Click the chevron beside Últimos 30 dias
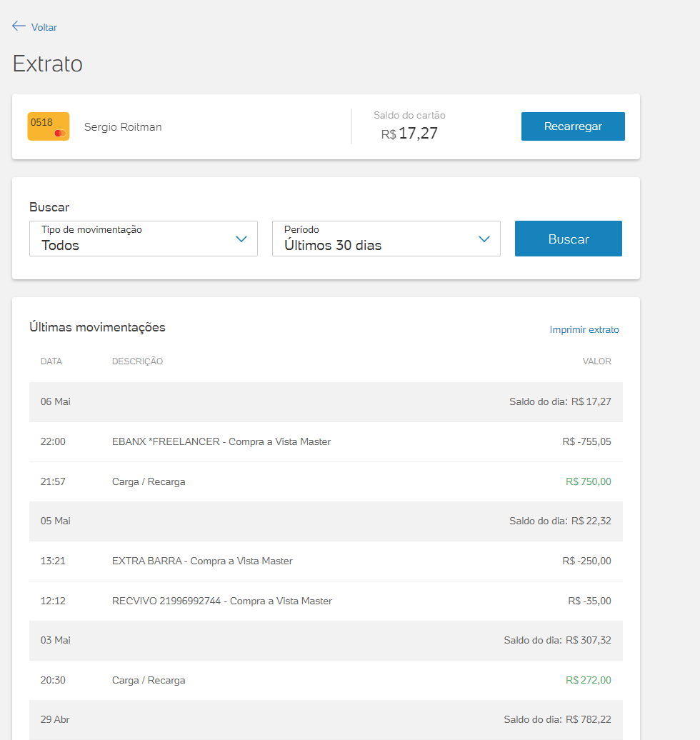The image size is (700, 740). tap(484, 239)
